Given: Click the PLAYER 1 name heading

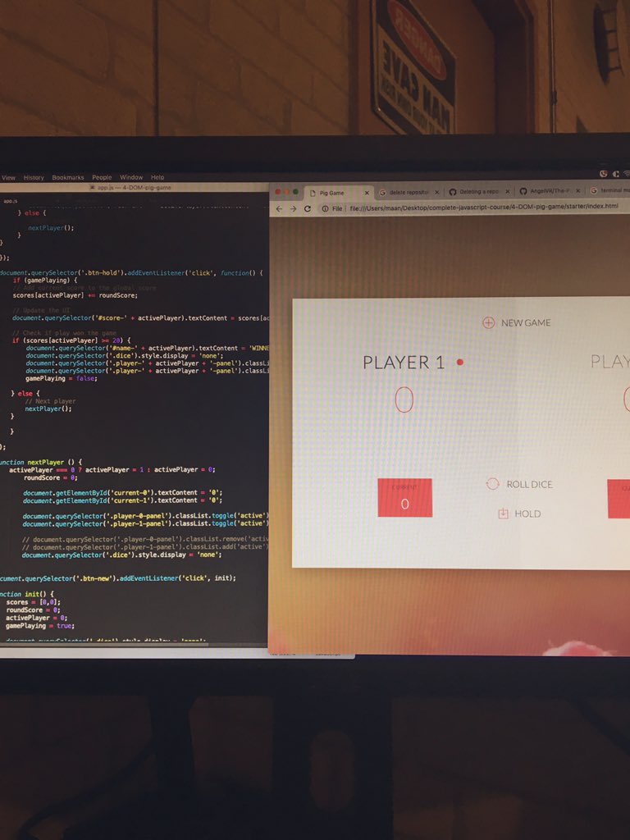Looking at the screenshot, I should tap(404, 363).
